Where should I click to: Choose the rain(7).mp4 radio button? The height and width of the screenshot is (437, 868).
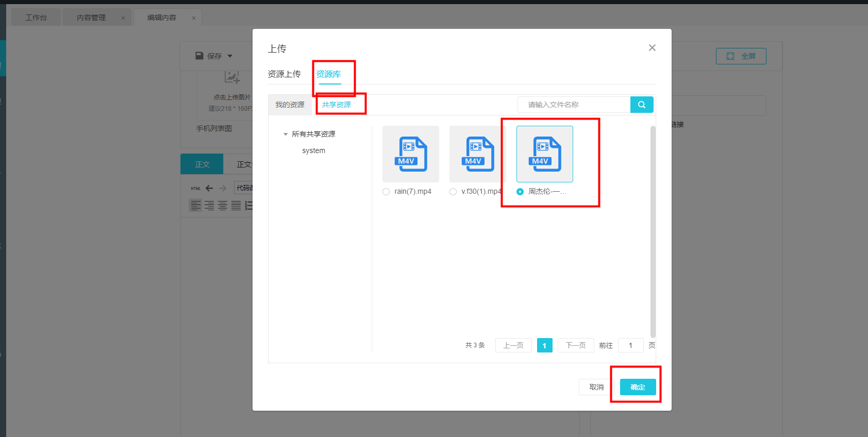(386, 192)
